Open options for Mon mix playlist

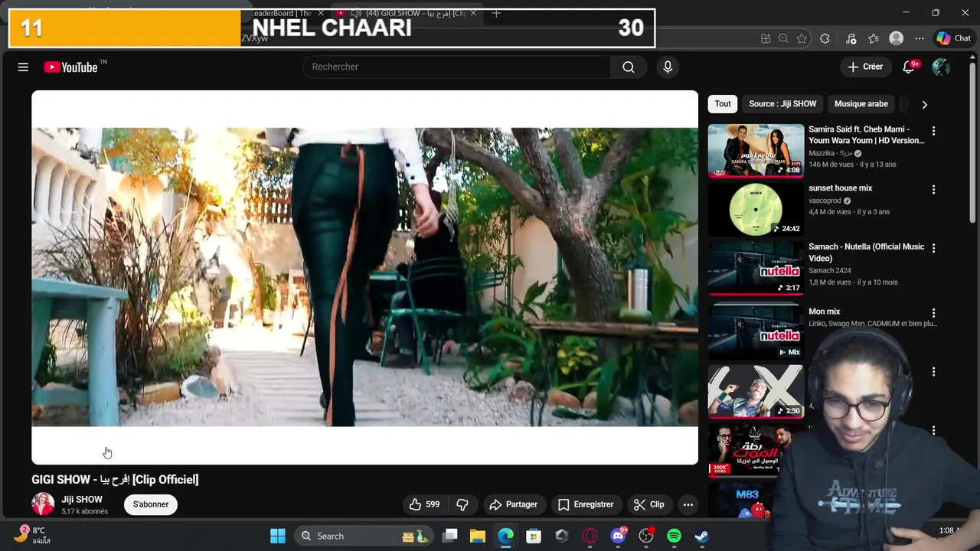[933, 313]
